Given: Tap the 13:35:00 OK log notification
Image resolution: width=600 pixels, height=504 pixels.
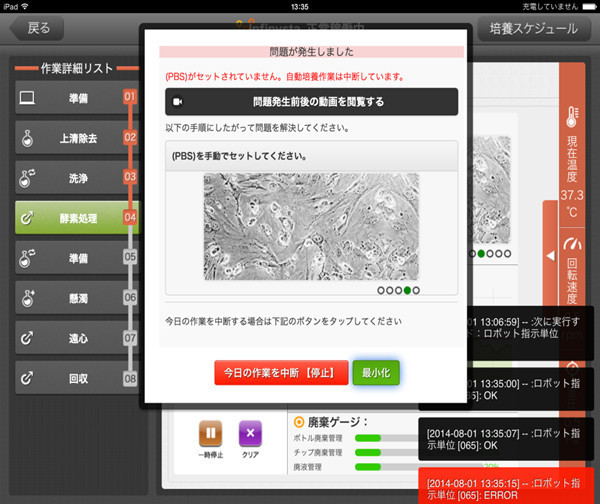Looking at the screenshot, I should coord(530,389).
